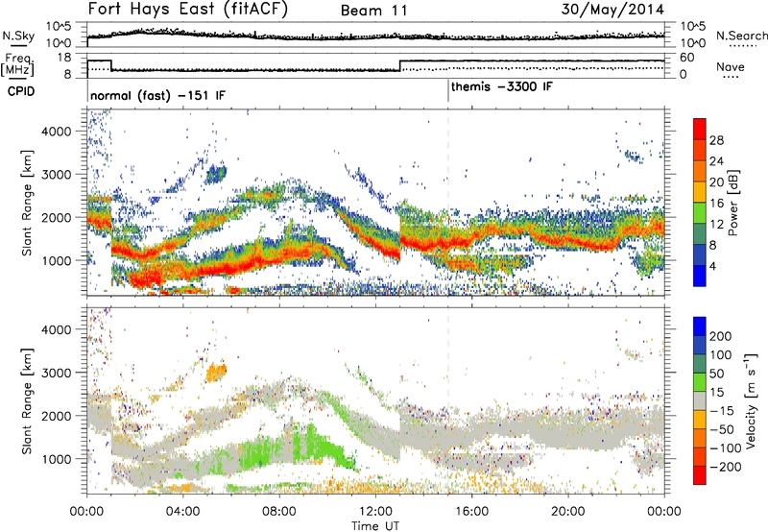Click the 'normal (fast) -151 IF' text
The width and height of the screenshot is (768, 532).
[157, 95]
